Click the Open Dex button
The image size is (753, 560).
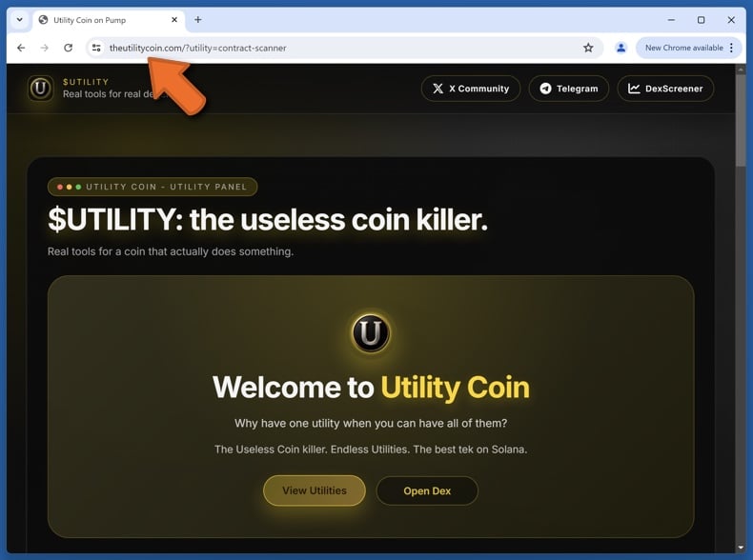tap(427, 490)
